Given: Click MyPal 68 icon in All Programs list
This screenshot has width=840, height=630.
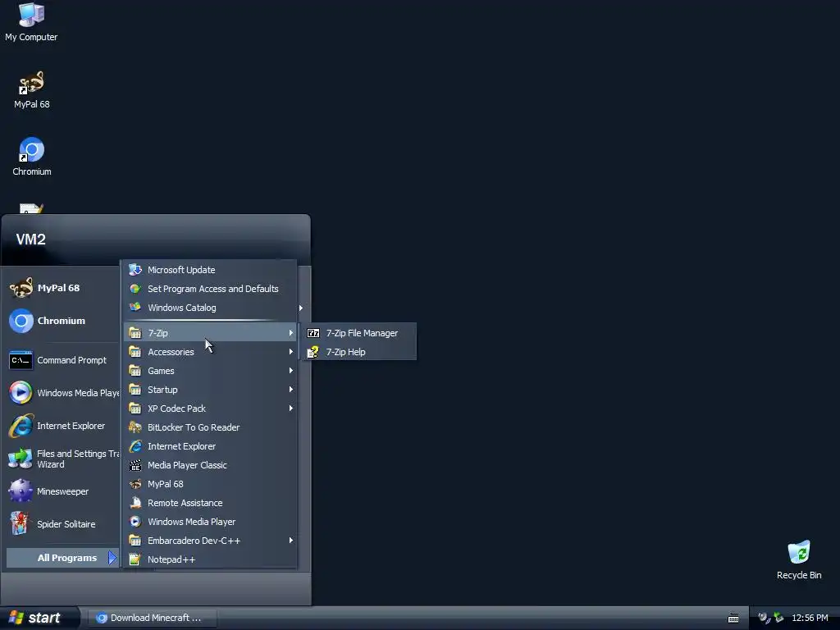Looking at the screenshot, I should [135, 484].
